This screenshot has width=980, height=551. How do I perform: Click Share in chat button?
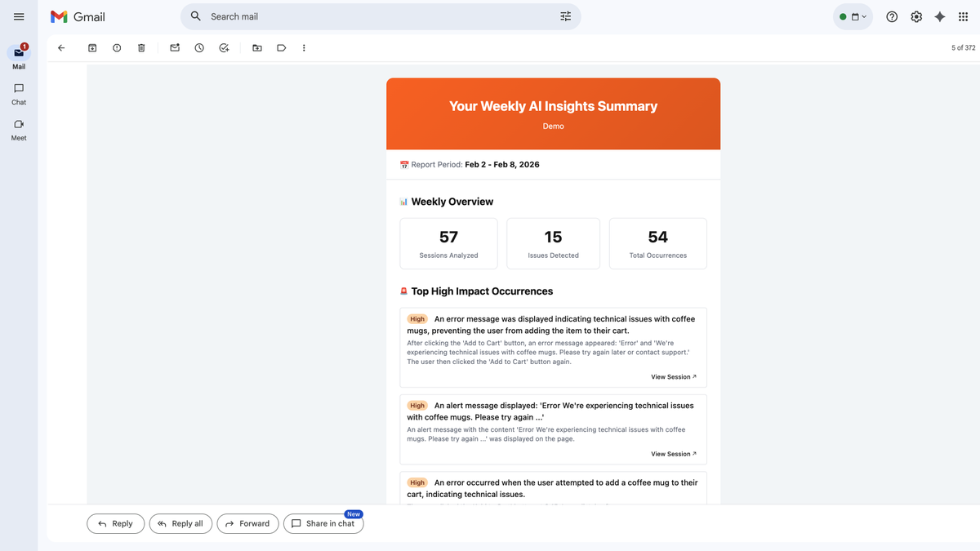click(x=323, y=523)
